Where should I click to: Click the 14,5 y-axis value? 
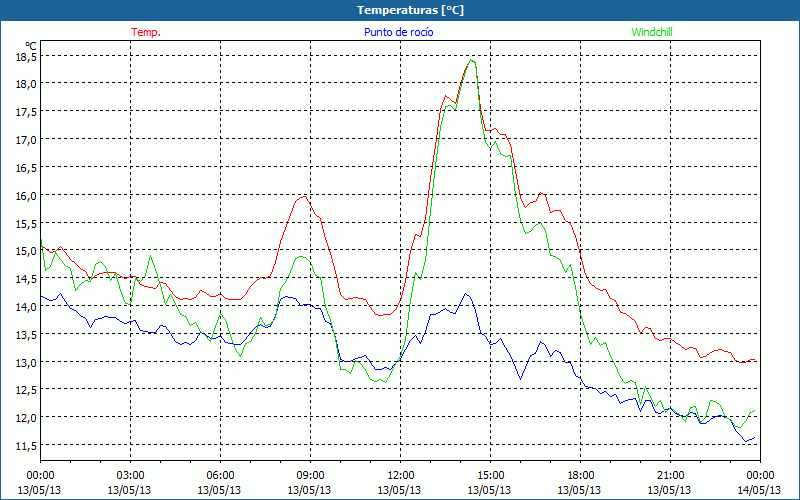[x=25, y=279]
